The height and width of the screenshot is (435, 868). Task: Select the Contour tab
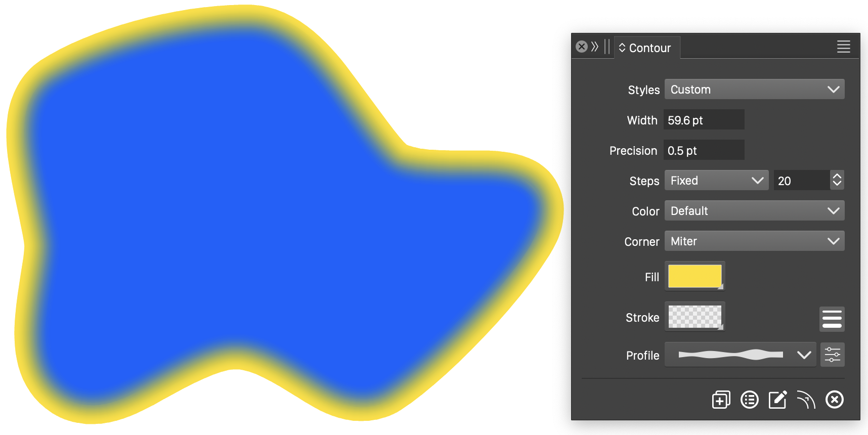[646, 48]
